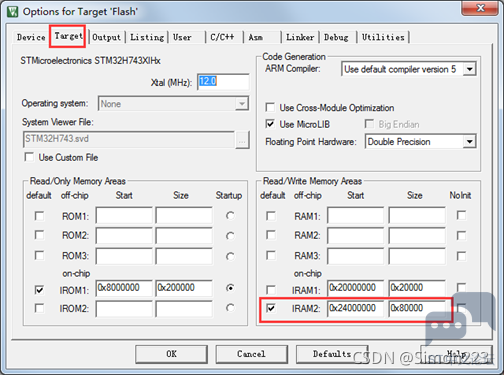Viewport: 504px width, 375px height.
Task: Toggle the Use MicroLIB checkbox
Action: [270, 124]
